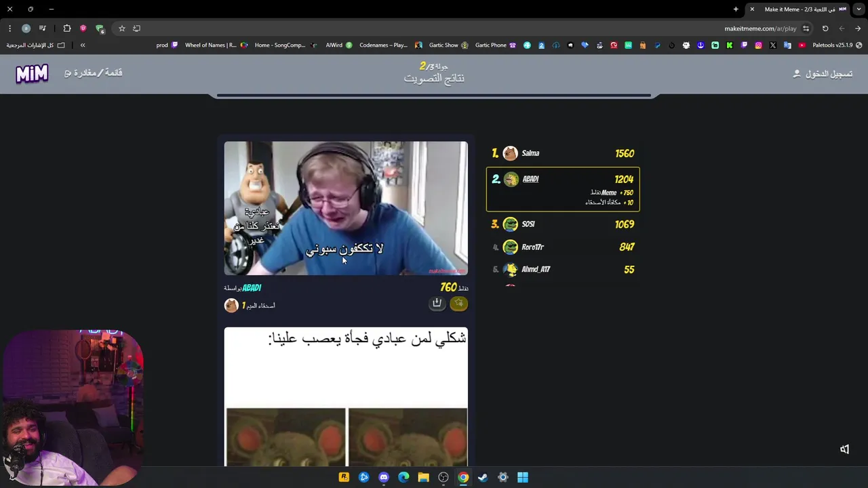Image resolution: width=868 pixels, height=488 pixels.
Task: Click the Windows Start button
Action: [523, 477]
